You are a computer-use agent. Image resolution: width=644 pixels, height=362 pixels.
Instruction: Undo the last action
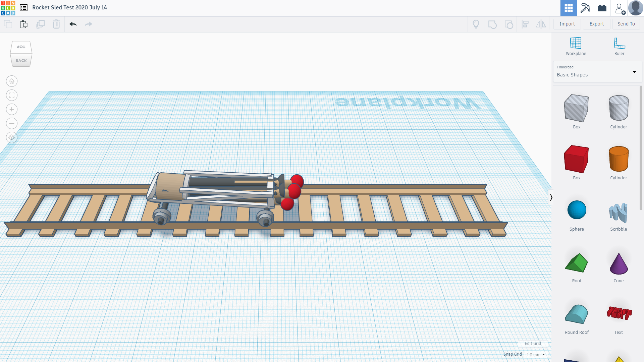73,24
